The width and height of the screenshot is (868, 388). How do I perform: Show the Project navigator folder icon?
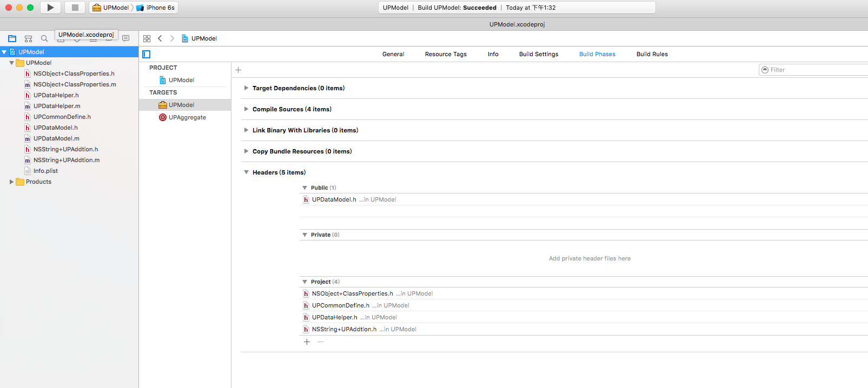(x=12, y=38)
